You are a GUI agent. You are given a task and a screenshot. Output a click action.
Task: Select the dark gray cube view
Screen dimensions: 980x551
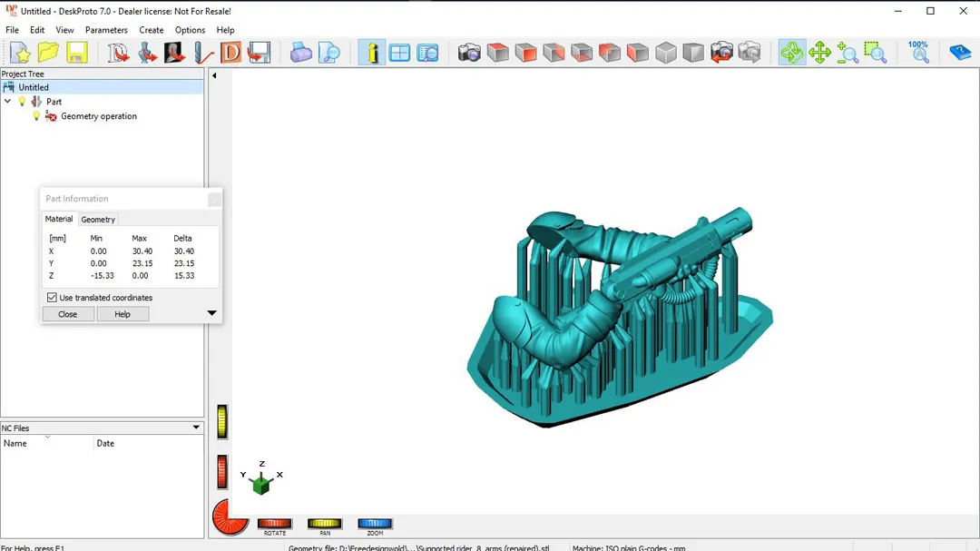coord(693,53)
